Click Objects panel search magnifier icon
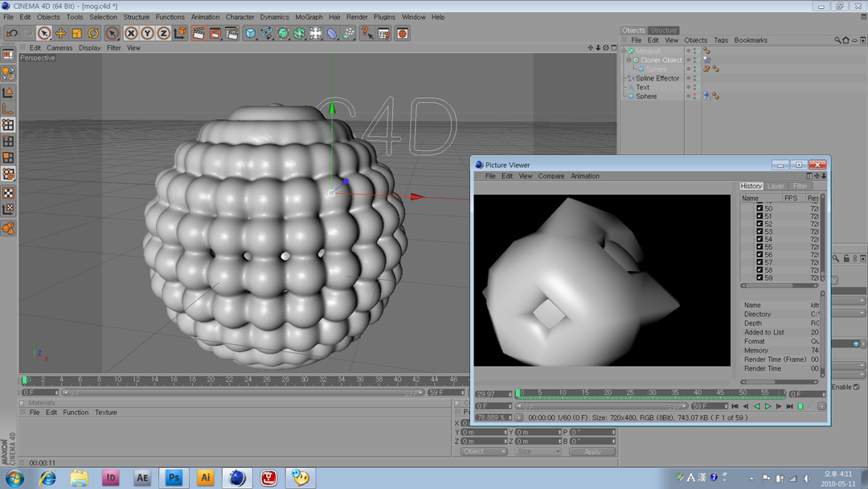The height and width of the screenshot is (489, 868). click(x=838, y=40)
